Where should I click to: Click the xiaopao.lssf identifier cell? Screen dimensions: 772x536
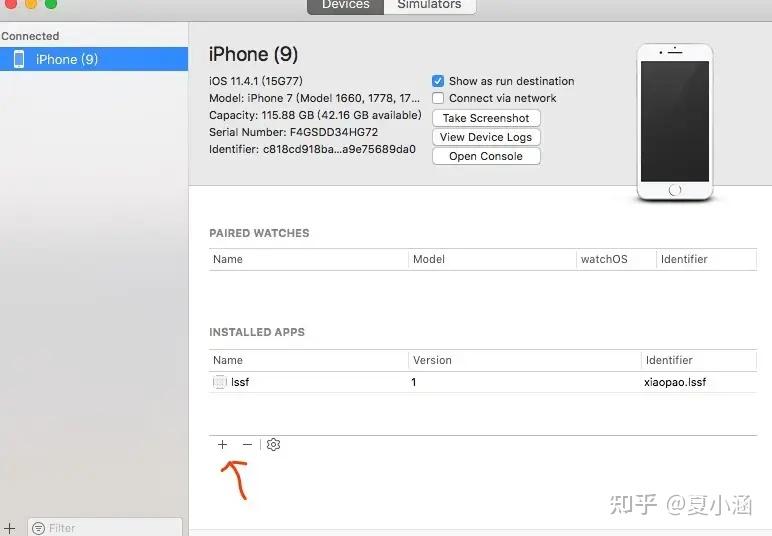(675, 382)
